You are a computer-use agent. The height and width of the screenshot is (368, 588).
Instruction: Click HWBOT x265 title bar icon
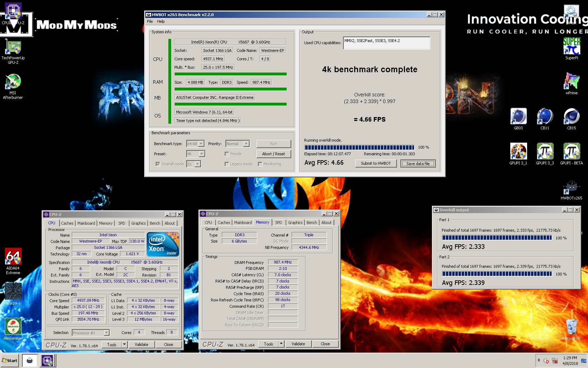coord(148,15)
